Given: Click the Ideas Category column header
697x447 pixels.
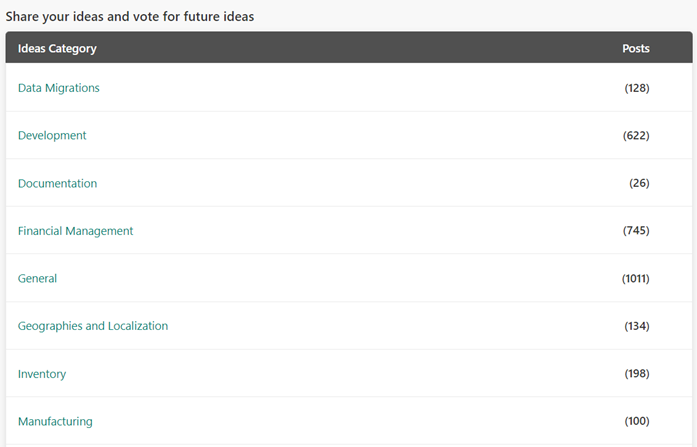Looking at the screenshot, I should [57, 49].
